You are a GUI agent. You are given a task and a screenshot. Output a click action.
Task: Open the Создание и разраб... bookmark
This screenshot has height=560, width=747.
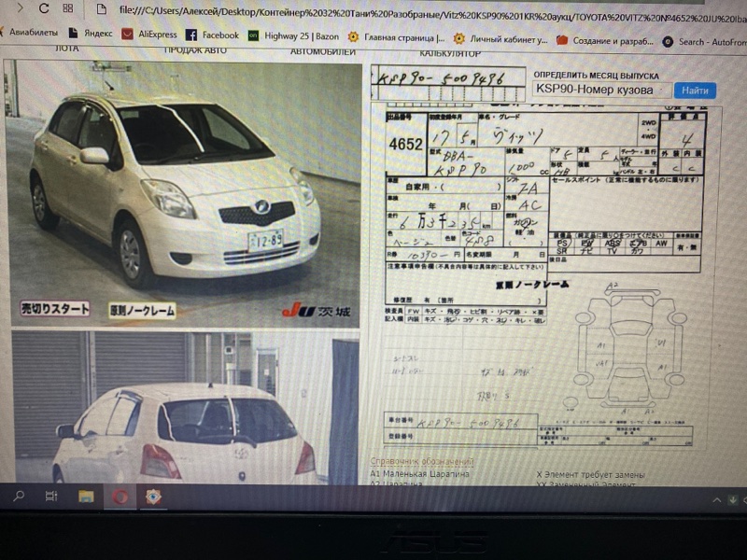pyautogui.click(x=604, y=41)
